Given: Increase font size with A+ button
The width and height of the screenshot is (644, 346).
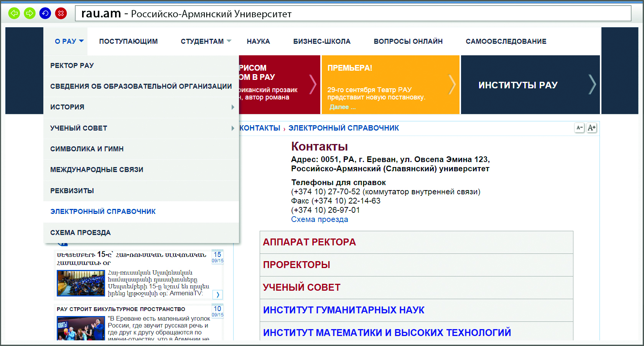Looking at the screenshot, I should point(591,128).
